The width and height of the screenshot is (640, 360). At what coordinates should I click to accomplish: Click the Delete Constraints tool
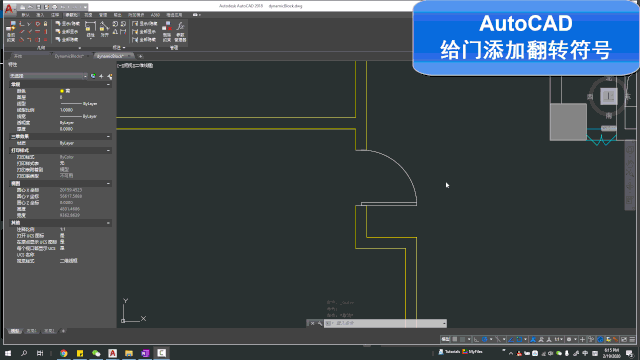tap(167, 31)
